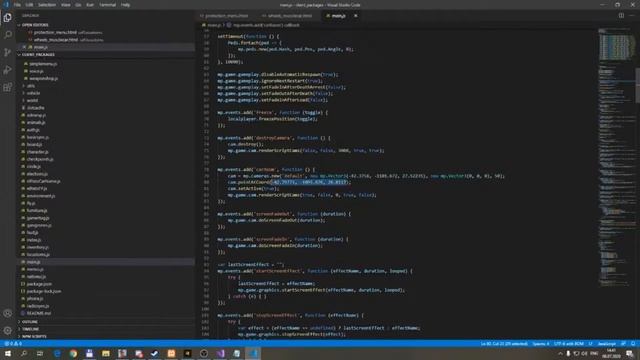The height and width of the screenshot is (360, 640).
Task: Open Task View on the taskbar
Action: pyautogui.click(x=40, y=353)
